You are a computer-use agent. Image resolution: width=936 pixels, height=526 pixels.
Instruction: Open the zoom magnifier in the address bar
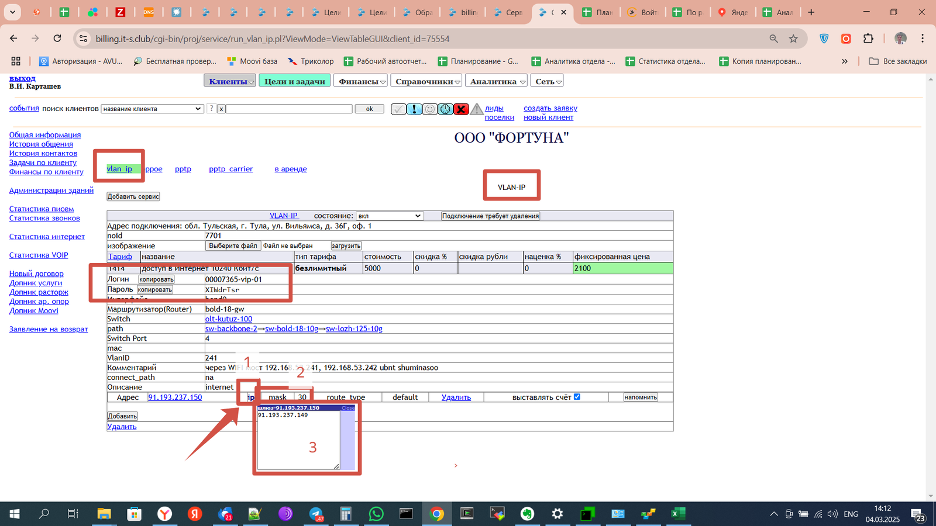point(774,38)
